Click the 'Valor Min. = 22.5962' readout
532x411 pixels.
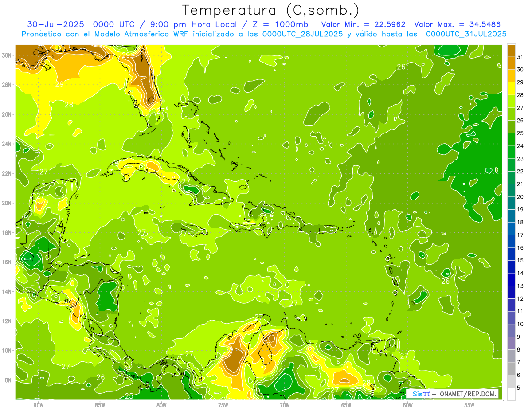click(x=364, y=24)
